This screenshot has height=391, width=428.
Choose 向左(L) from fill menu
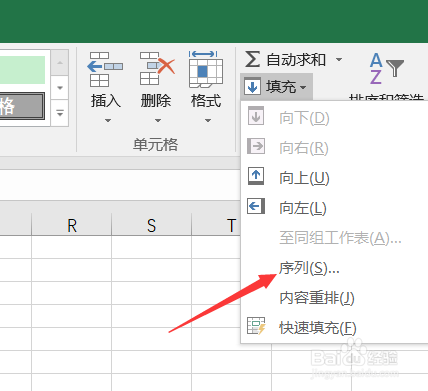(x=334, y=207)
